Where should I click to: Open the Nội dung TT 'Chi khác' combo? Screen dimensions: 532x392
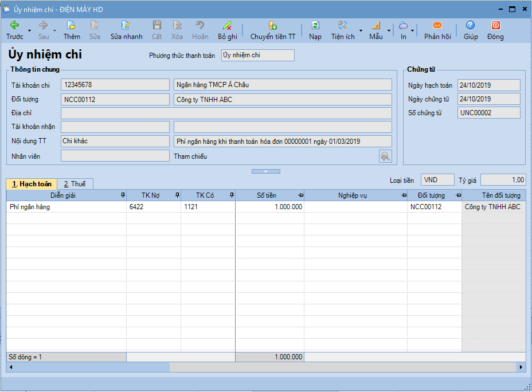(115, 141)
